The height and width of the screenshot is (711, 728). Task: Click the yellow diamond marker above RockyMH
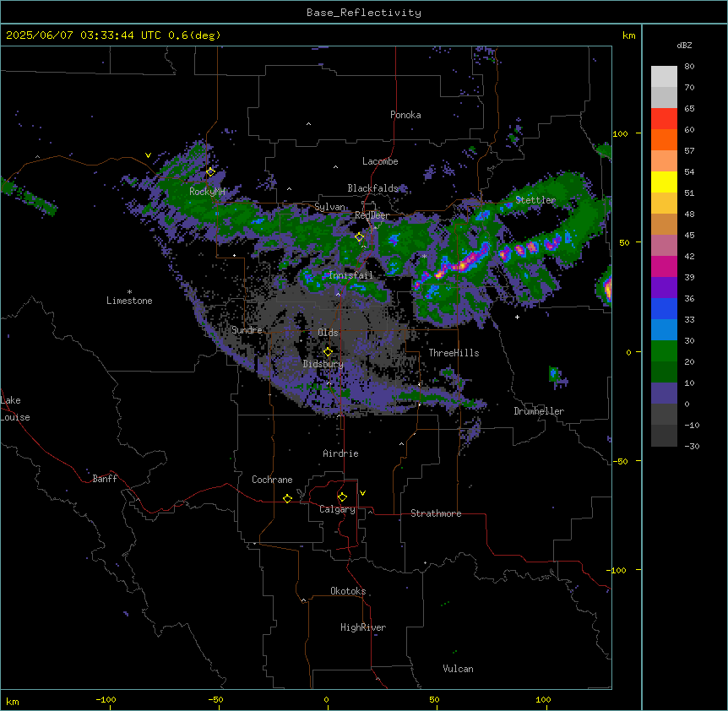(x=210, y=171)
